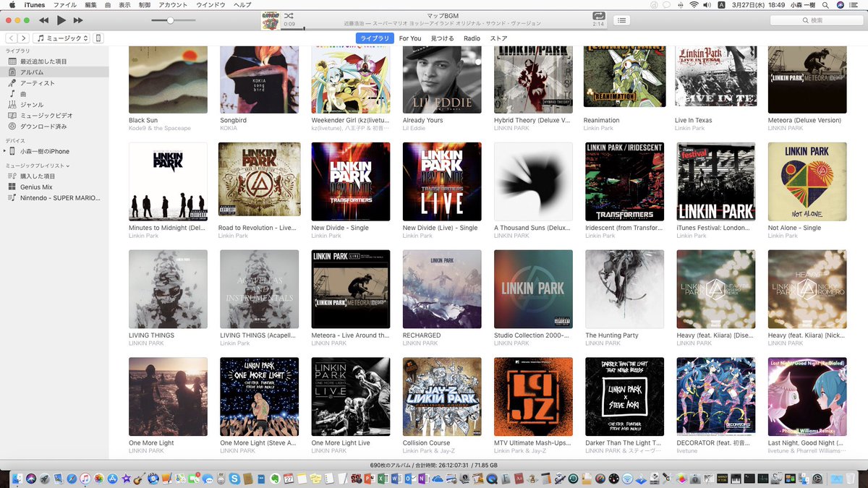Switch to the 見つける tab
This screenshot has width=868, height=488.
click(x=443, y=38)
